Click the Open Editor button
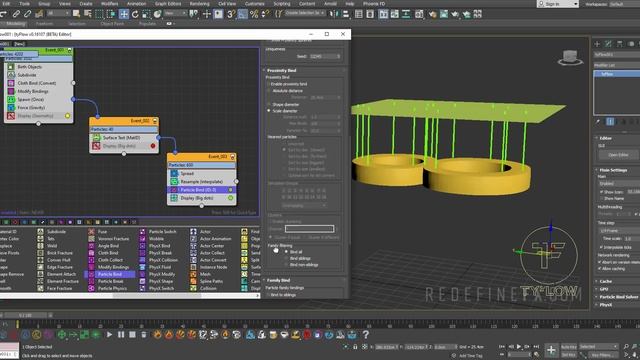 coord(618,155)
